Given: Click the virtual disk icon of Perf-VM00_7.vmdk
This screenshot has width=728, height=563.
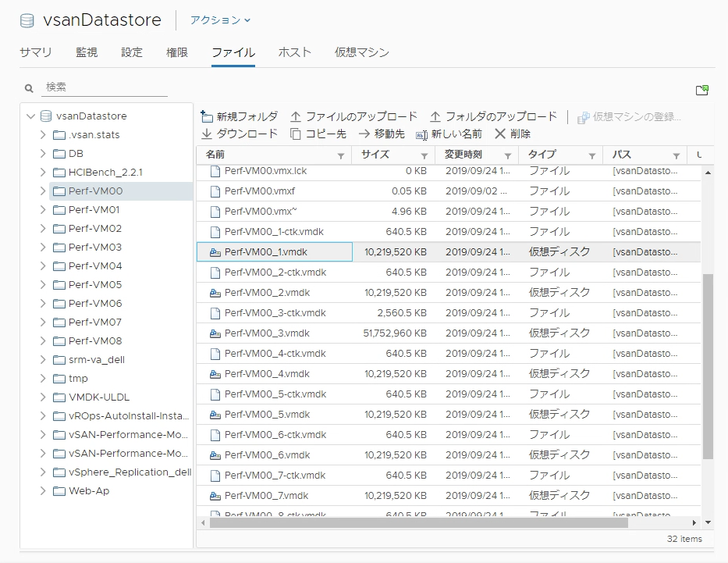Looking at the screenshot, I should (x=215, y=496).
